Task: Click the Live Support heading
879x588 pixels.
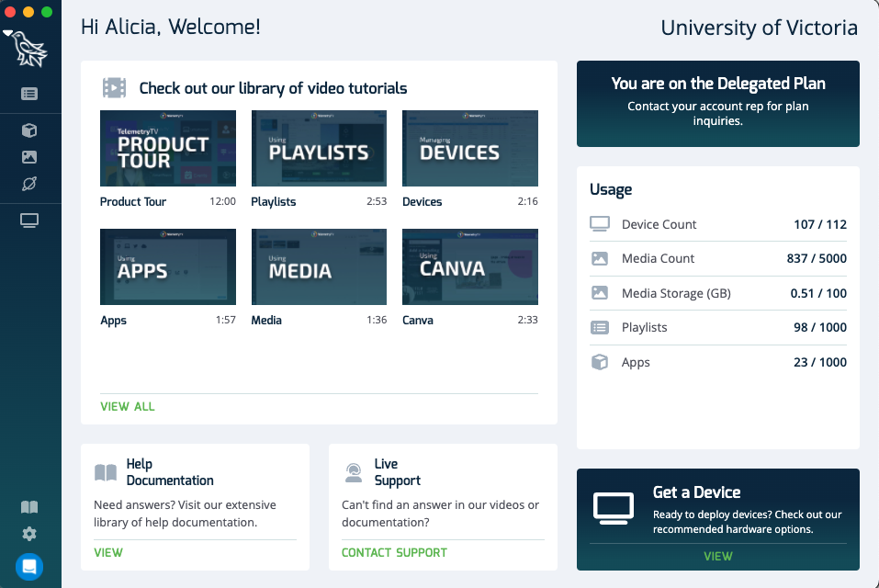Action: point(398,472)
